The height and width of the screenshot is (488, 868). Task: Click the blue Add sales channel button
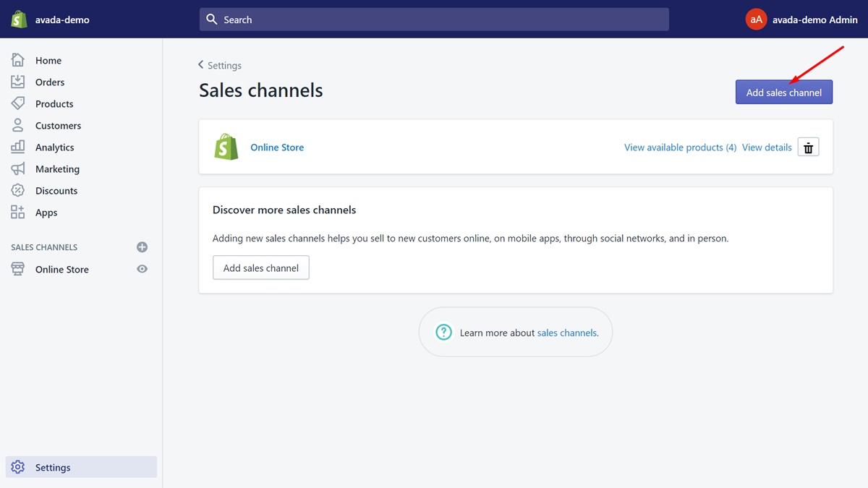[783, 93]
